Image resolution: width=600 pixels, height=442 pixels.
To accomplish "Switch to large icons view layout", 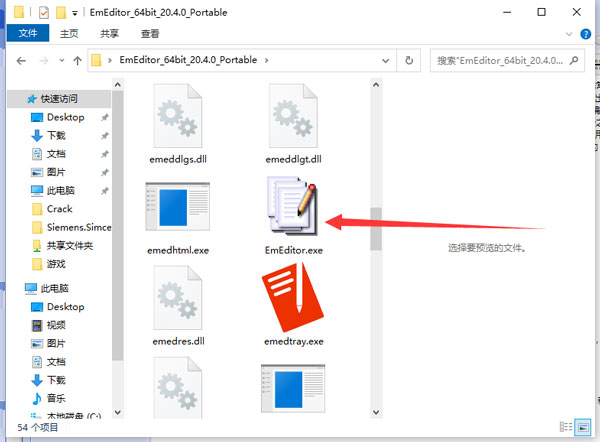I will pos(583,427).
